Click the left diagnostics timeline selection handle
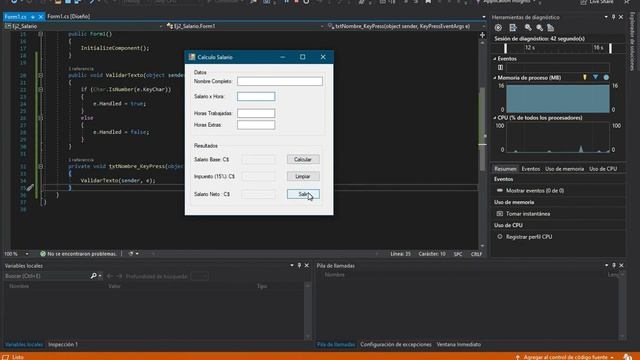 pos(505,48)
